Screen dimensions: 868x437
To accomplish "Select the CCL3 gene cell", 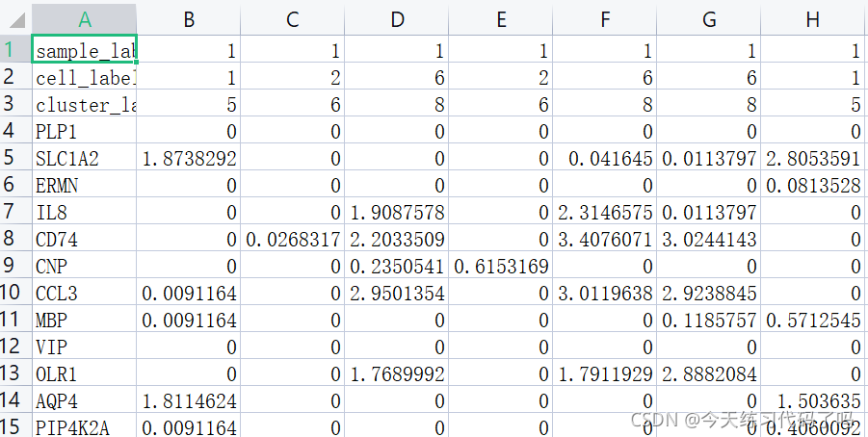I will (x=84, y=292).
